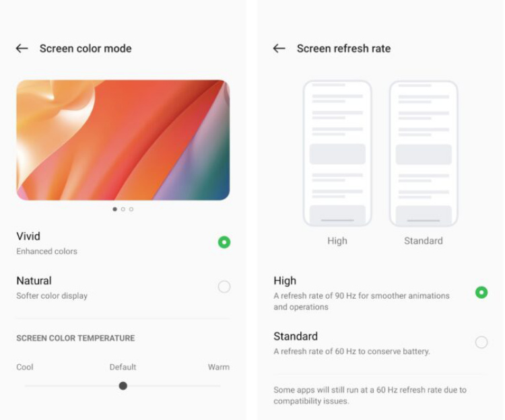Screen dimensions: 505x420
Task: Choose the Standard refresh rate radio button
Action: [x=481, y=342]
